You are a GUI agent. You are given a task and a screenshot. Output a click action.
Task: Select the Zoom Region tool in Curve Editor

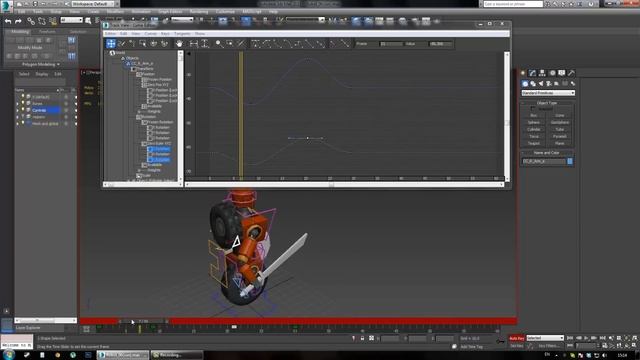230,44
